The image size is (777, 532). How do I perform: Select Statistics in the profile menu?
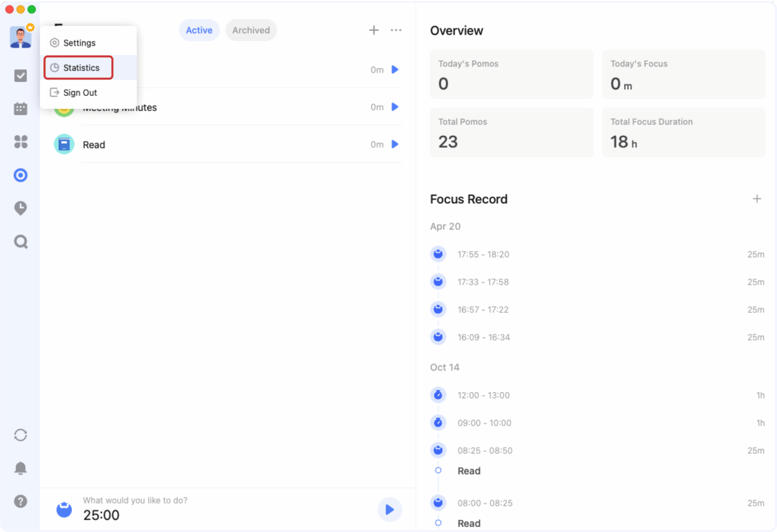point(81,68)
